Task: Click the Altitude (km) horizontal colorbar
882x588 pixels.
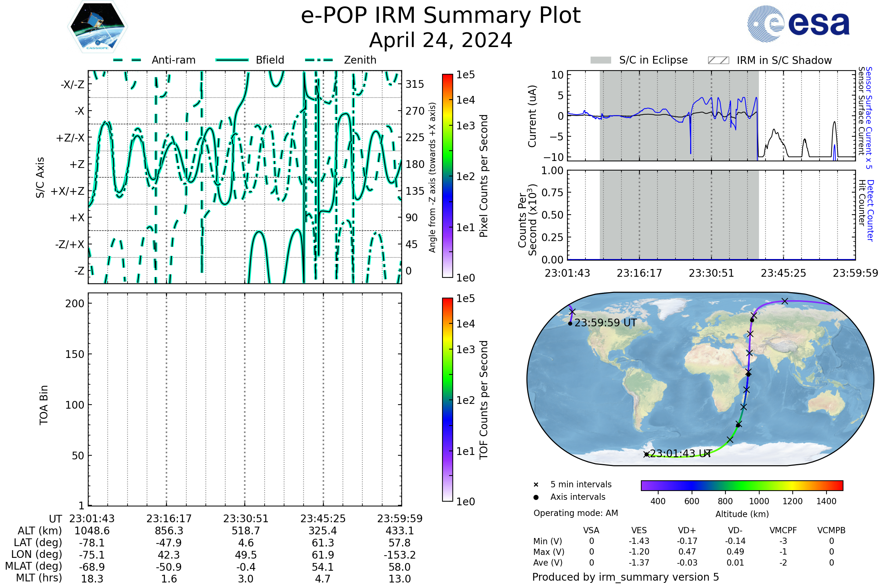Action: [x=742, y=485]
